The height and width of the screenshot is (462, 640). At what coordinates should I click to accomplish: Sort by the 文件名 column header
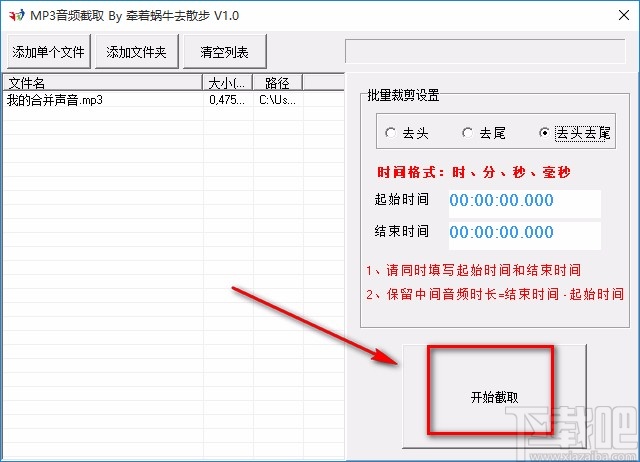click(103, 83)
